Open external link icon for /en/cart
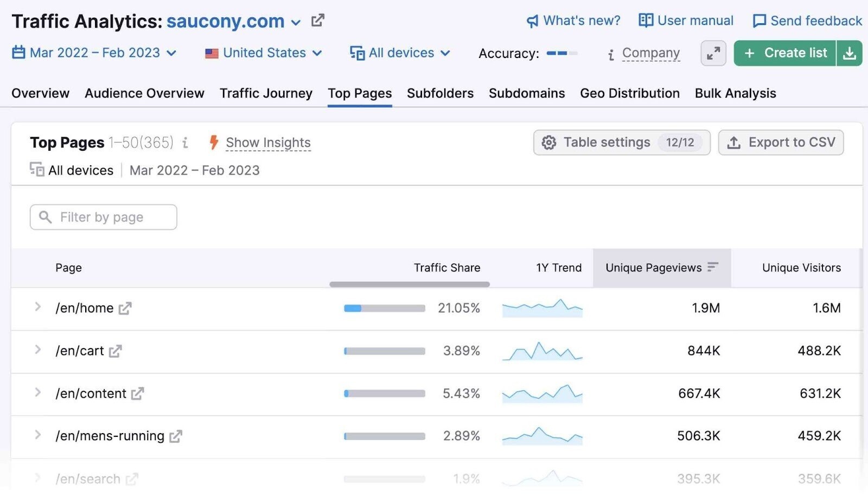Screen dimensions: 868x497 (x=115, y=351)
